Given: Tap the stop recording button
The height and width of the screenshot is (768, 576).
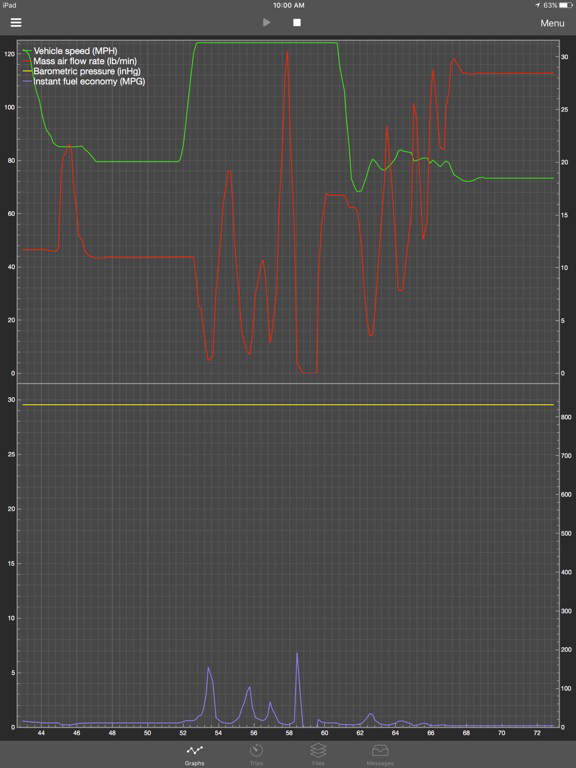Looking at the screenshot, I should coord(297,23).
